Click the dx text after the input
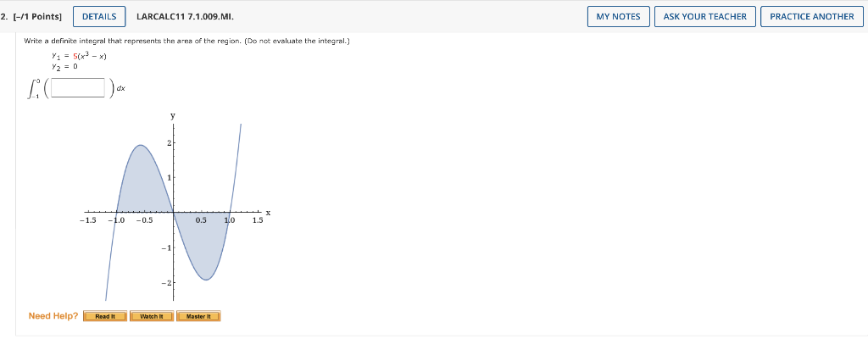Viewport: 868px width, 350px height. click(x=121, y=87)
